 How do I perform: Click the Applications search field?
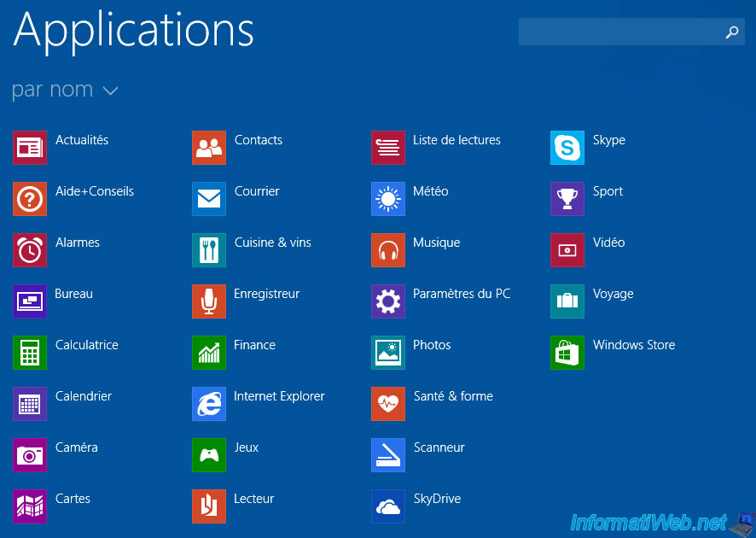tap(631, 32)
